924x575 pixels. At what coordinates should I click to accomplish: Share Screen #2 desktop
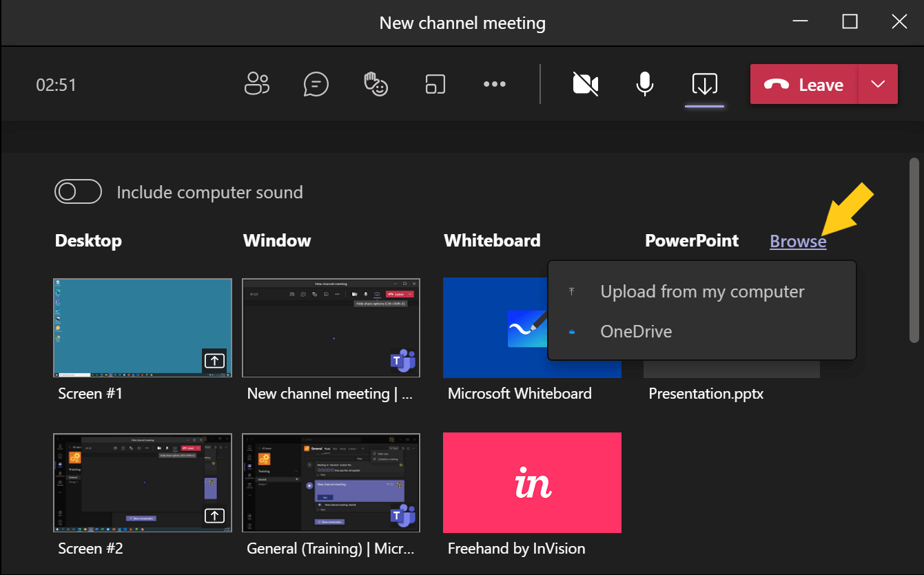[x=143, y=483]
